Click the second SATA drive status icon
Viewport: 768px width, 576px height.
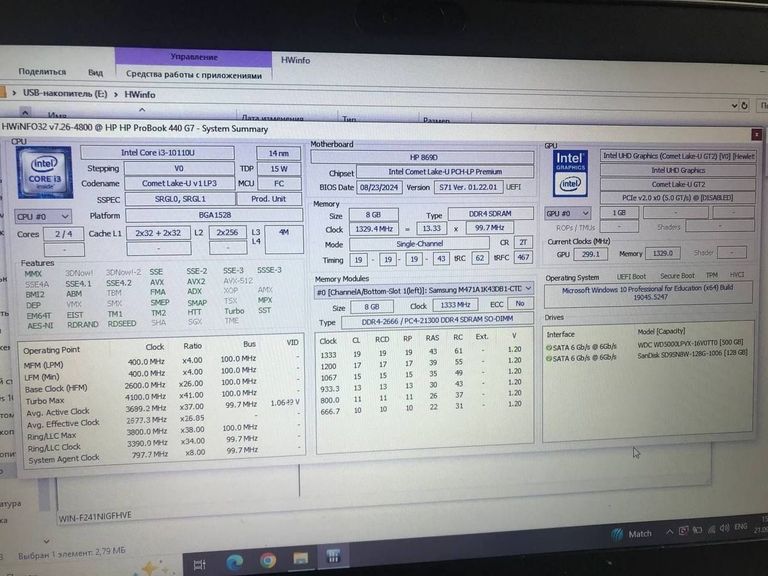pyautogui.click(x=549, y=359)
